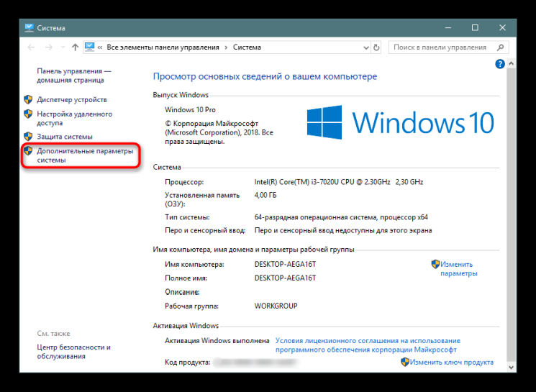Screen dimensions: 536x392
Task: Click Изменить параметры link
Action: coord(459,268)
